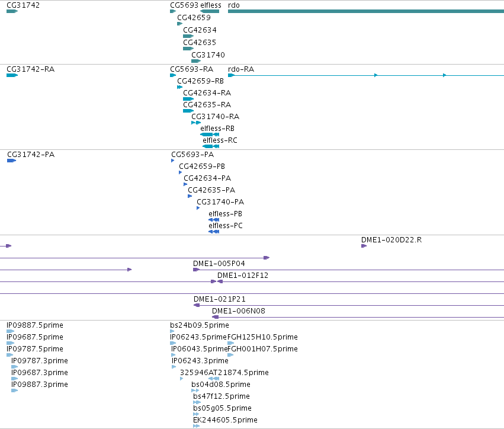504x429 pixels.
Task: Click the CG42659 gene label
Action: click(194, 18)
